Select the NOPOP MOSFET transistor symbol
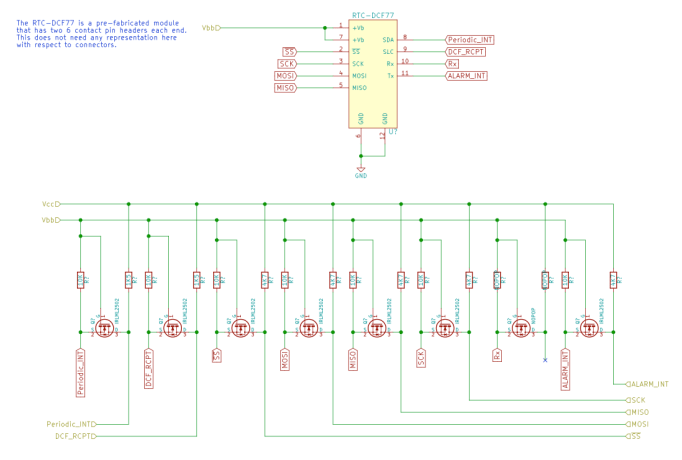682x460 pixels. 521,328
